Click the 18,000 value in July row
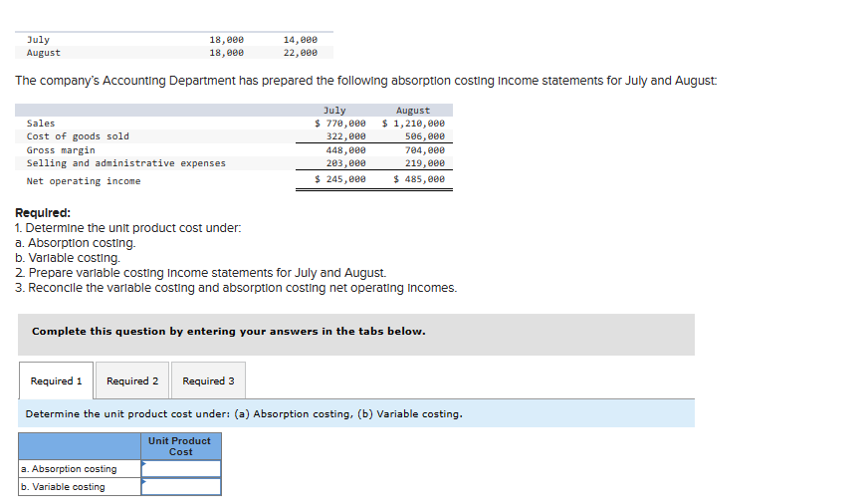The width and height of the screenshot is (868, 503). coord(226,39)
